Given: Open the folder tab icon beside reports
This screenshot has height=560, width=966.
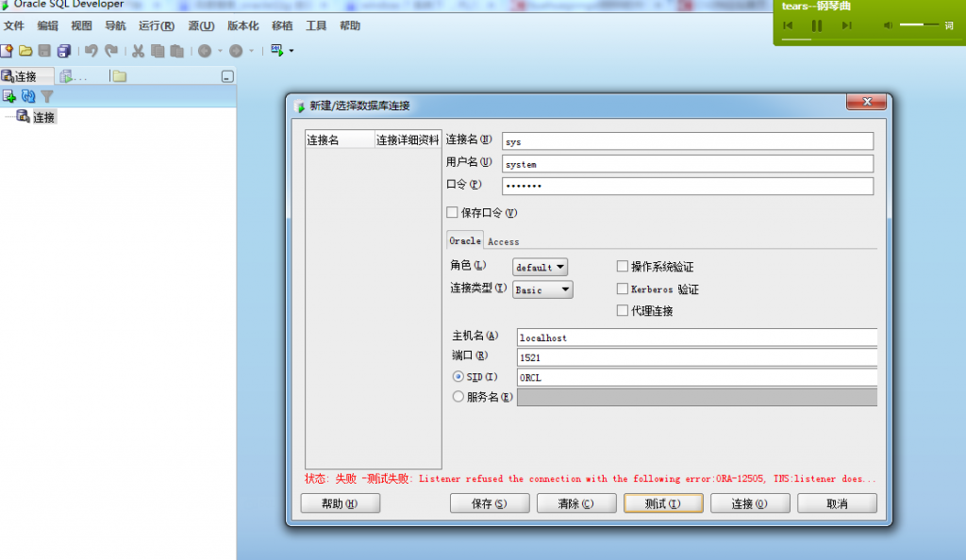Looking at the screenshot, I should click(120, 76).
